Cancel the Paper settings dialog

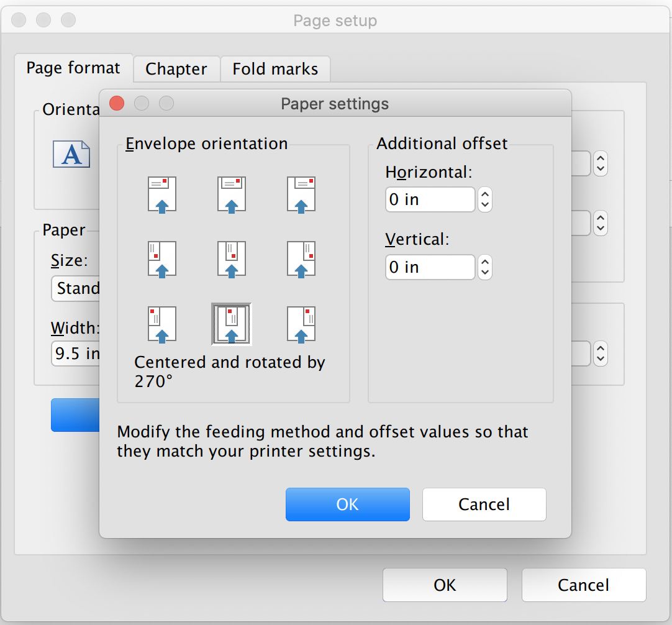(484, 504)
